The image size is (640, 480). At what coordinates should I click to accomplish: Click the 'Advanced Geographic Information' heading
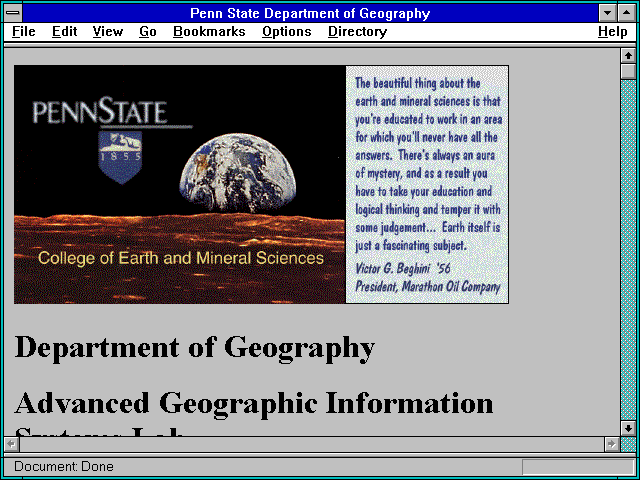point(253,404)
